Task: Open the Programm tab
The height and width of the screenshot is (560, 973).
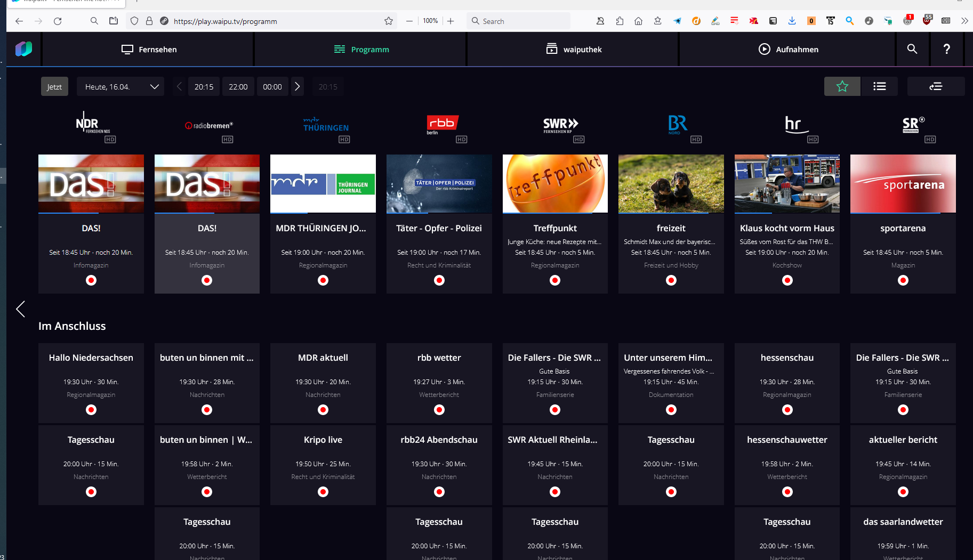Action: pos(361,49)
